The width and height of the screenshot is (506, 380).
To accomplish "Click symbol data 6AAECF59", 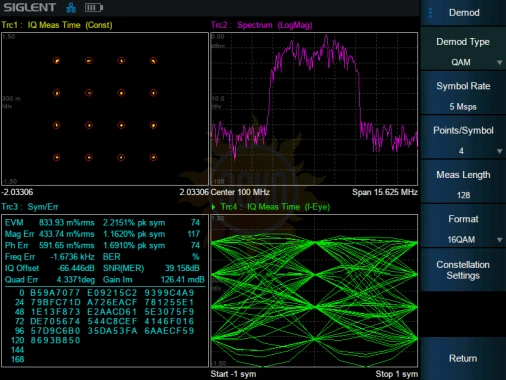I will click(169, 331).
